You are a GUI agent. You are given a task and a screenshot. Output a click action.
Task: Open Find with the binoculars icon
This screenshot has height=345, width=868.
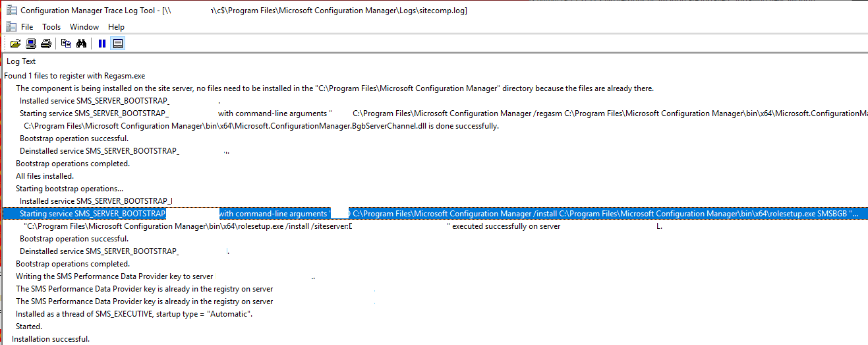(x=82, y=44)
